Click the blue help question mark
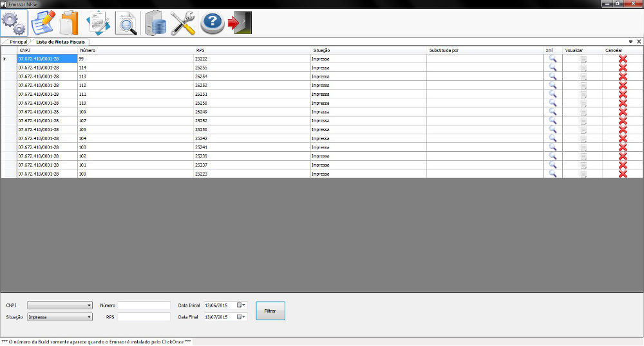Viewport: 644px width, 346px height. click(x=212, y=23)
